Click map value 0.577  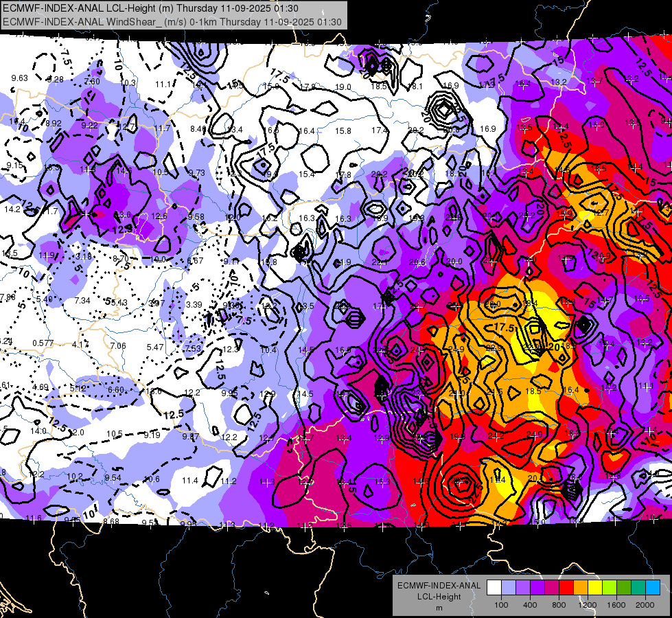[43, 343]
